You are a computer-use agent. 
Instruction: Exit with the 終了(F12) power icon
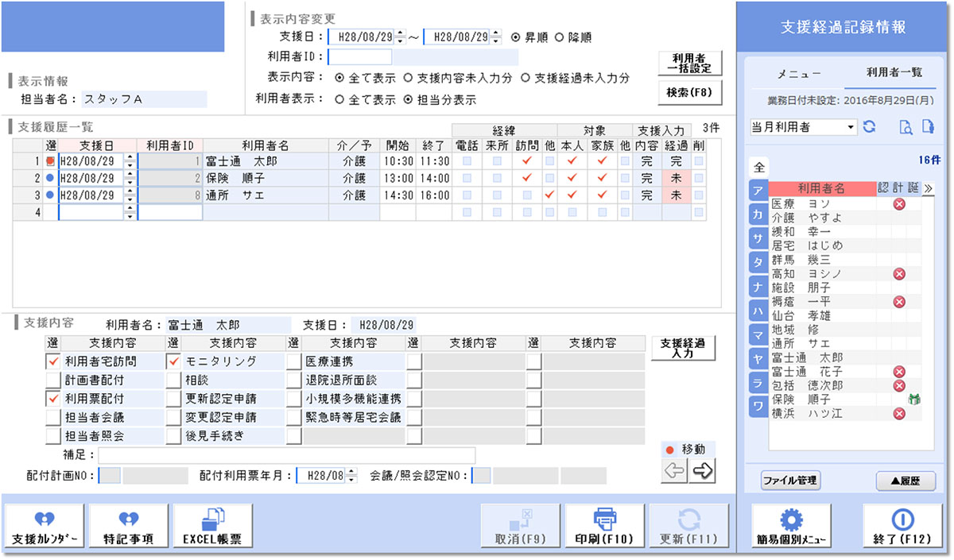[x=902, y=527]
